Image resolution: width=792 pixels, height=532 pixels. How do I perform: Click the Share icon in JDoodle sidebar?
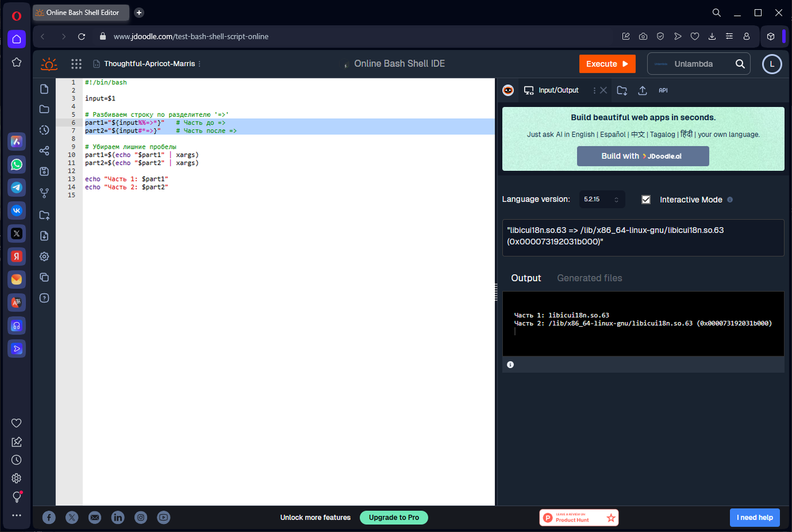[44, 150]
